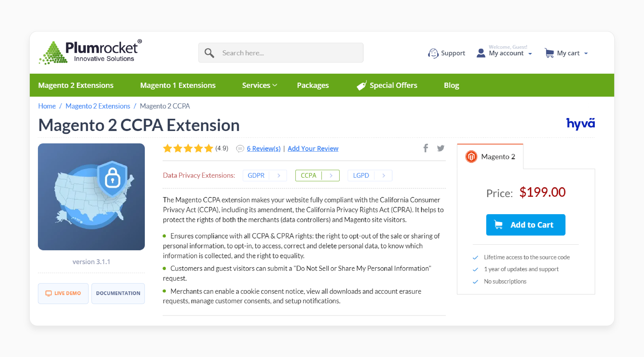Click the search magnifier icon
This screenshot has width=644, height=357.
coord(209,53)
